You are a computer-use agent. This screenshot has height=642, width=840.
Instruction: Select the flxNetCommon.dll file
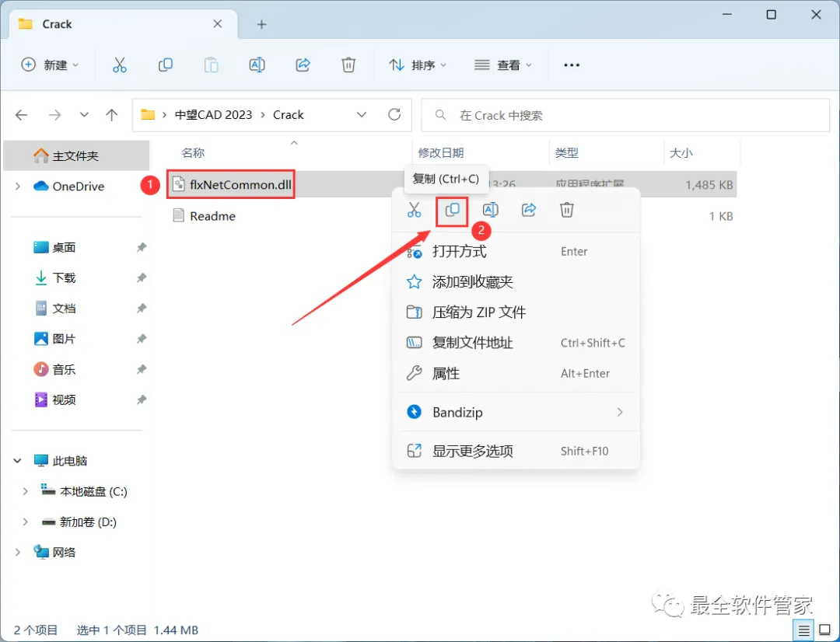click(232, 185)
